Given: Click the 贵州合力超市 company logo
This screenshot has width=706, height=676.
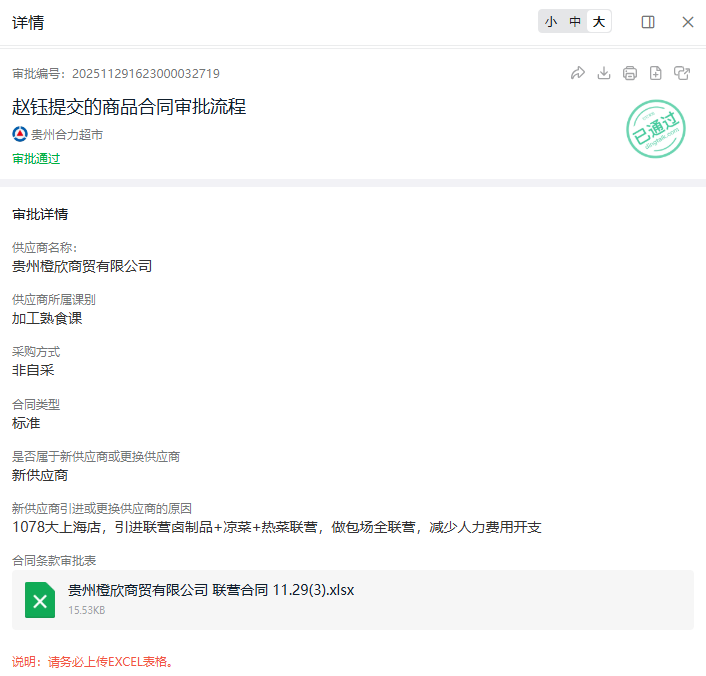Looking at the screenshot, I should 20,134.
